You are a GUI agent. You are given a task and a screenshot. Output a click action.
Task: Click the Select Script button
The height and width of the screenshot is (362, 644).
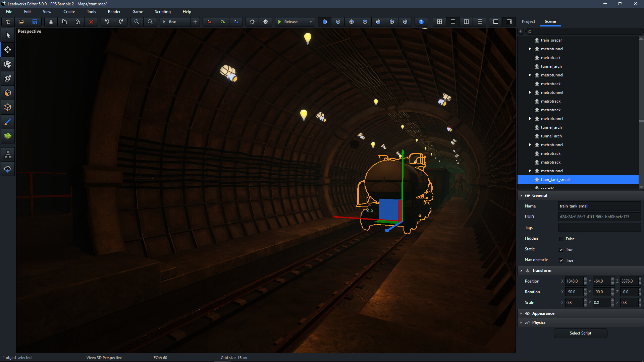(x=580, y=333)
